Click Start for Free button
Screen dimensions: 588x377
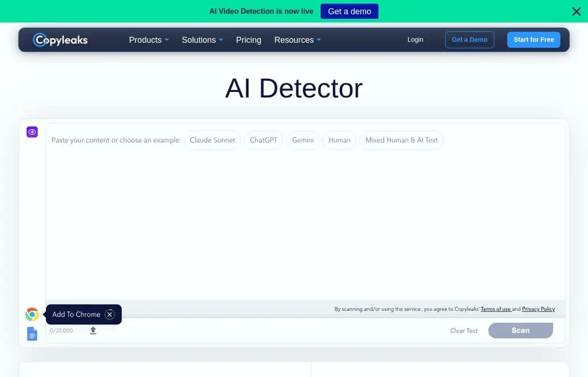[x=533, y=40]
